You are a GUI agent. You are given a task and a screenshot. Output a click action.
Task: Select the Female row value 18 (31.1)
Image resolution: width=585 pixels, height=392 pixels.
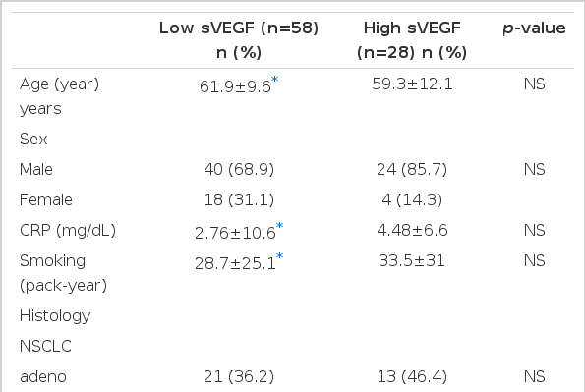[x=239, y=199]
